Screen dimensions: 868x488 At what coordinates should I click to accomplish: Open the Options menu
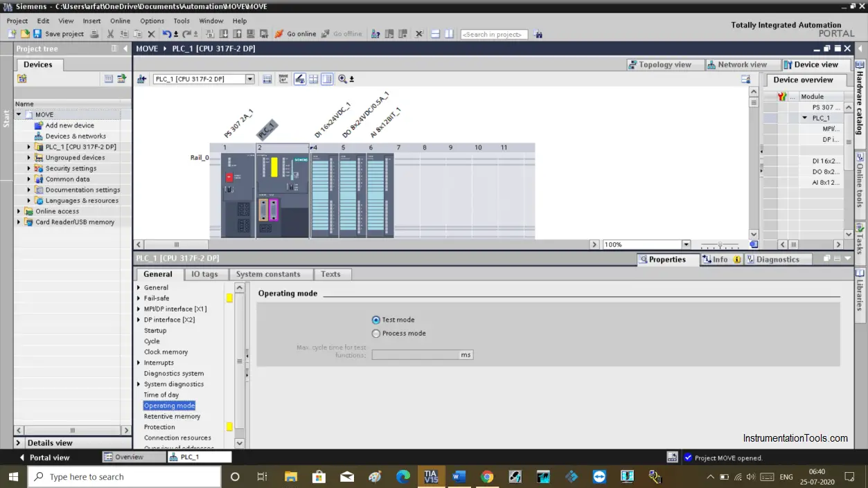click(152, 21)
